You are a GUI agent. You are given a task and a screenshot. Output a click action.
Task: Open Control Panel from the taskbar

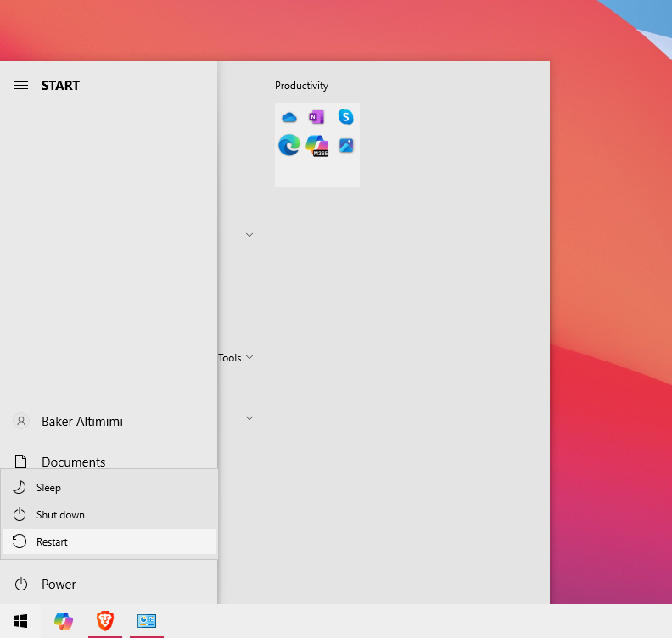[x=147, y=621]
